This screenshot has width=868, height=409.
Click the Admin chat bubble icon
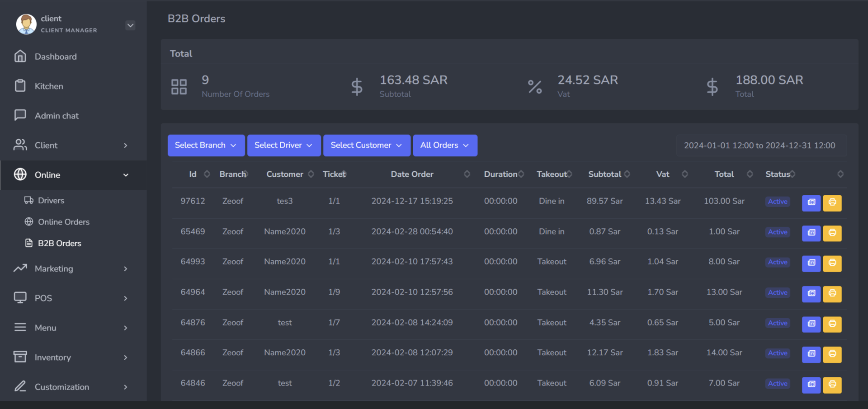20,115
